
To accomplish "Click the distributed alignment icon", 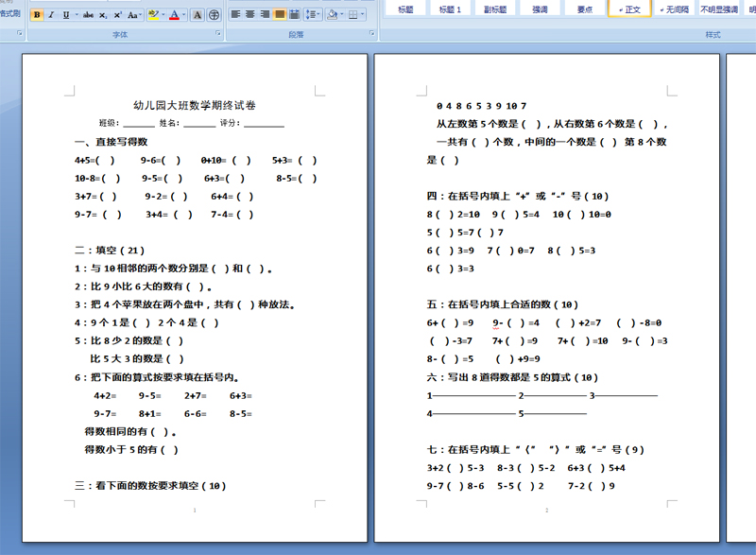I will (294, 14).
